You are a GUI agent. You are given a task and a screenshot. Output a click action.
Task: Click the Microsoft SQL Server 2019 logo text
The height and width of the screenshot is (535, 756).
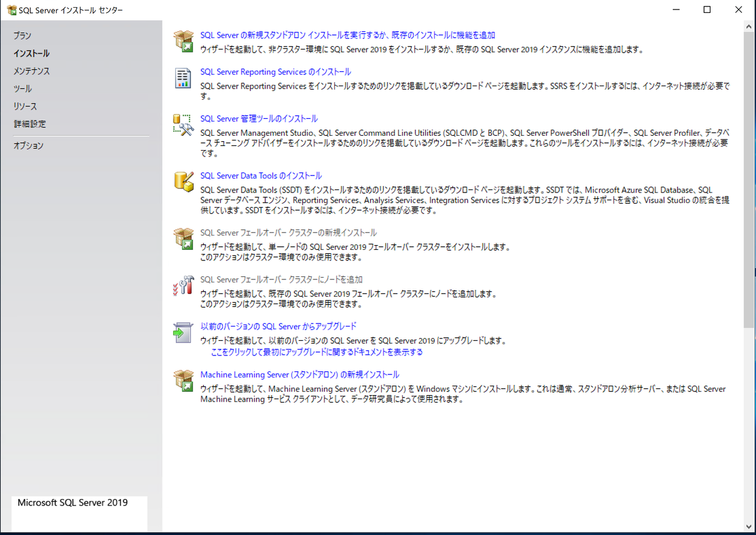pos(73,503)
